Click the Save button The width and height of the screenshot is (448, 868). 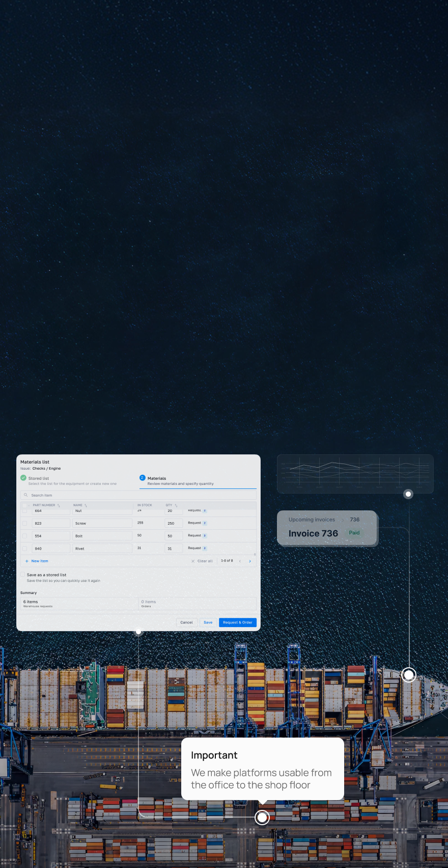[x=208, y=622]
